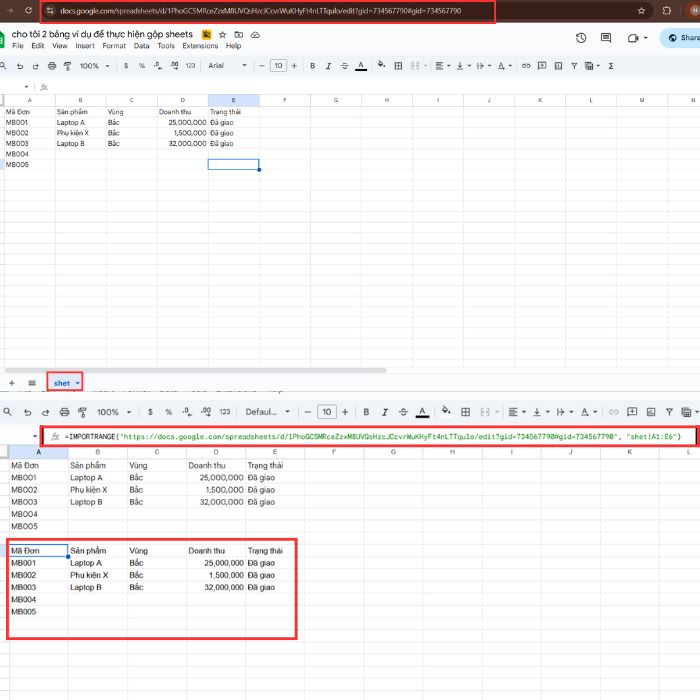
Task: Open the Meet camera dropdown arrow
Action: click(646, 38)
